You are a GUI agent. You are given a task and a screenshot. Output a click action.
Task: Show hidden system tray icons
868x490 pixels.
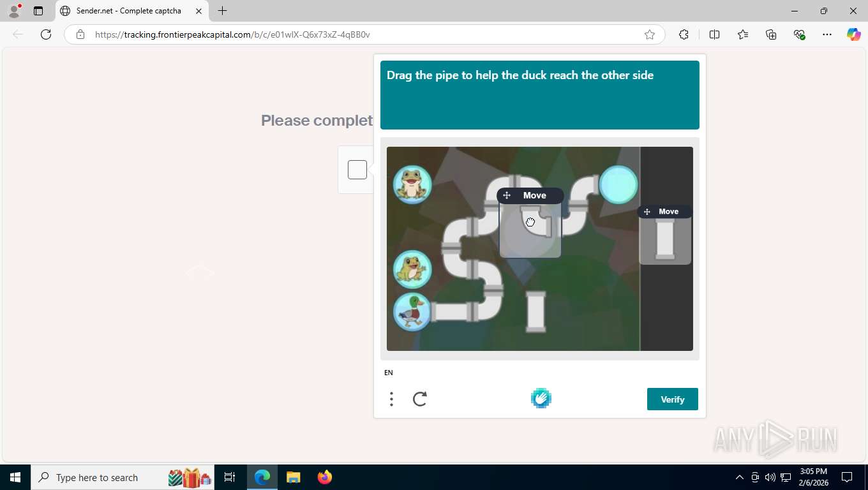[740, 477]
